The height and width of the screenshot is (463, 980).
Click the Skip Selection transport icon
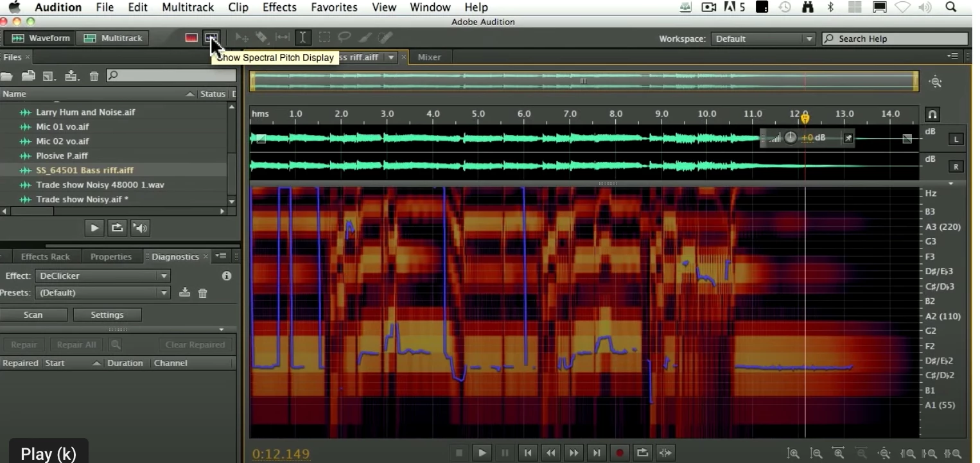(x=665, y=453)
